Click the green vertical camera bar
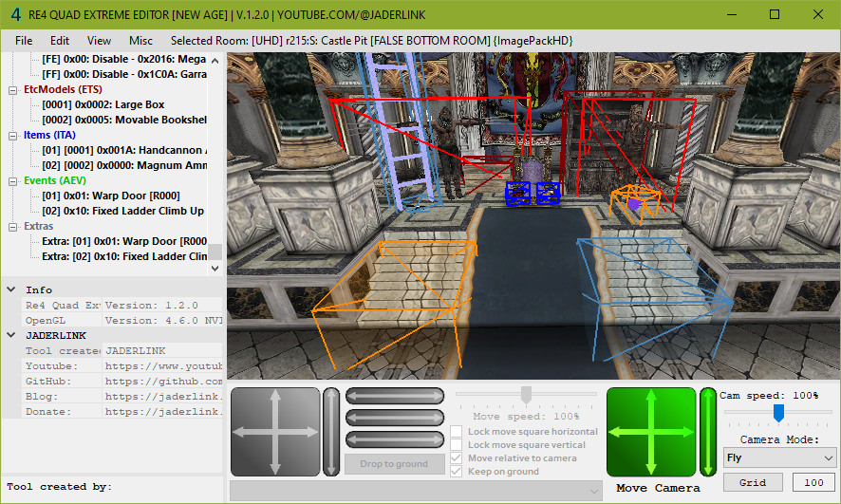 pyautogui.click(x=708, y=432)
